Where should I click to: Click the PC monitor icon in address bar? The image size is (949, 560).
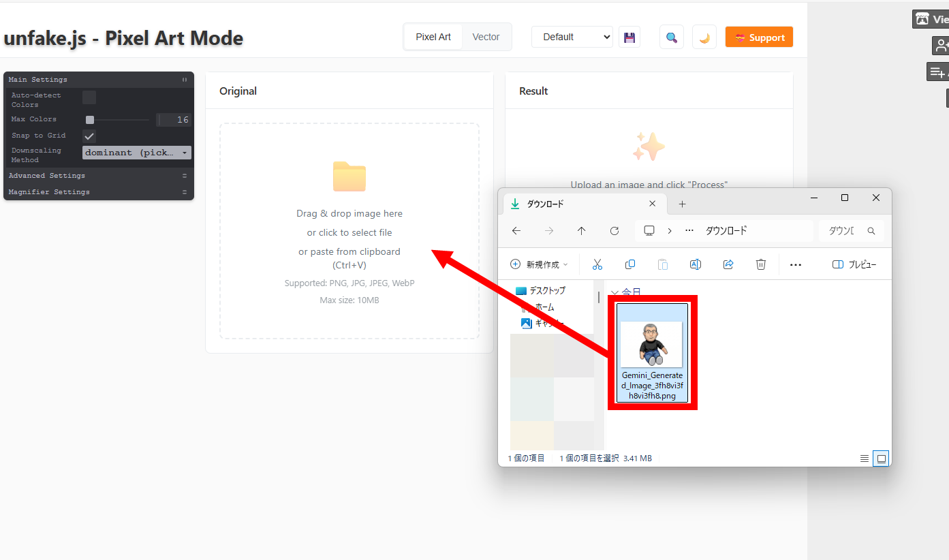649,231
